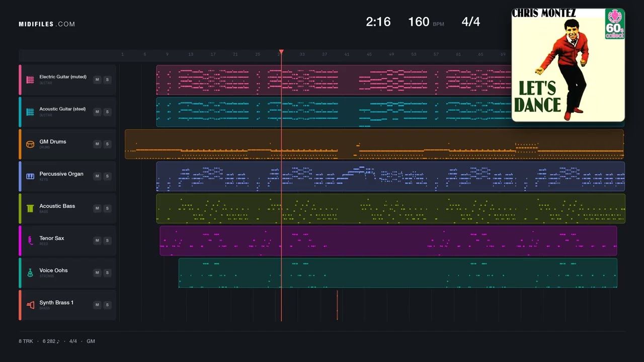Solo the Voice Oohs track
The image size is (644, 362).
(107, 273)
